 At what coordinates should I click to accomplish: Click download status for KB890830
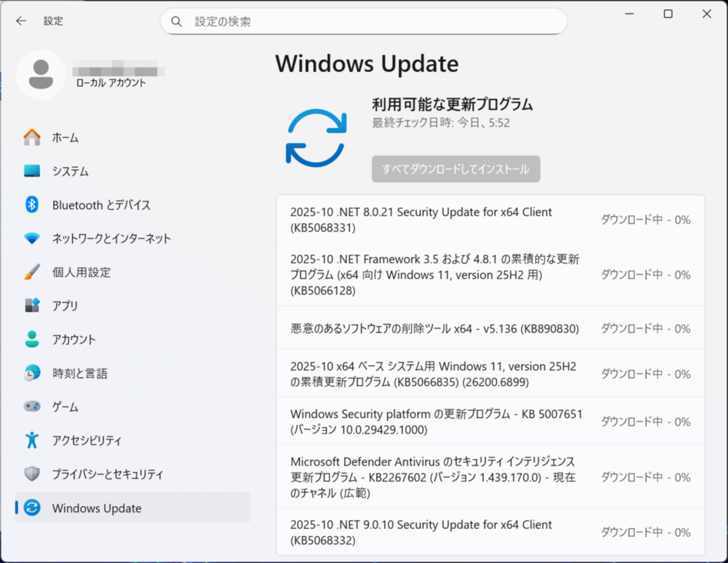tap(646, 329)
